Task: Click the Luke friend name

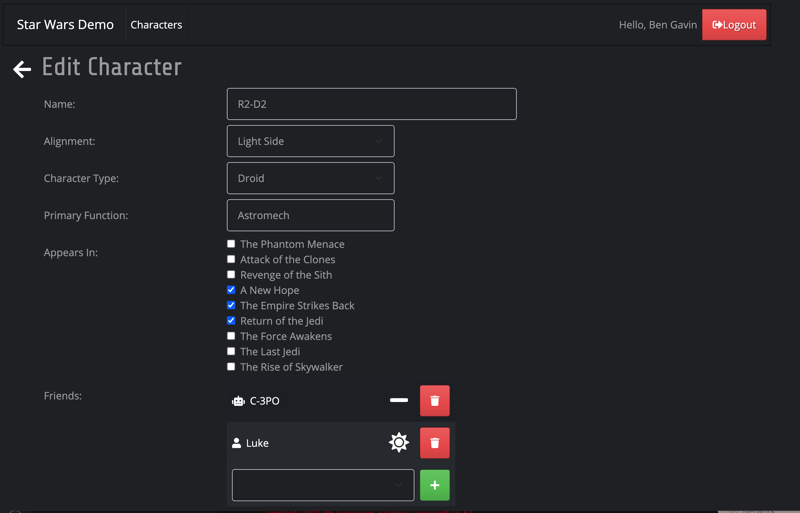Action: tap(257, 443)
